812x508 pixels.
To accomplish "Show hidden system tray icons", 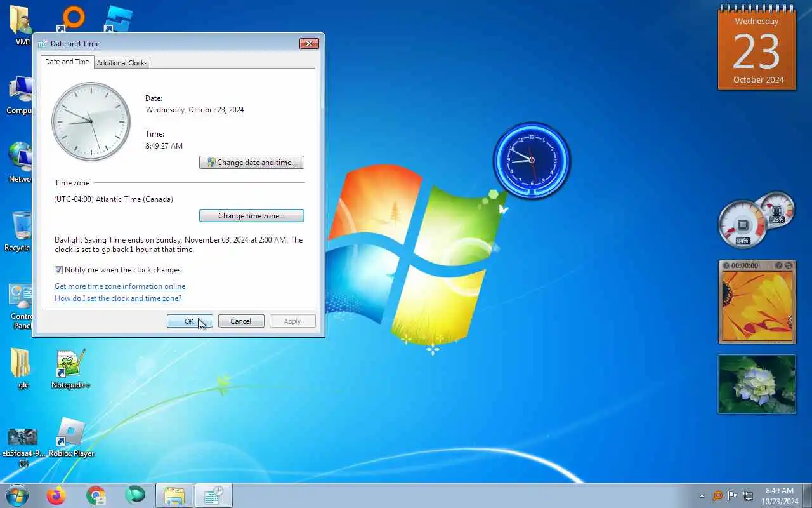I will click(x=702, y=496).
